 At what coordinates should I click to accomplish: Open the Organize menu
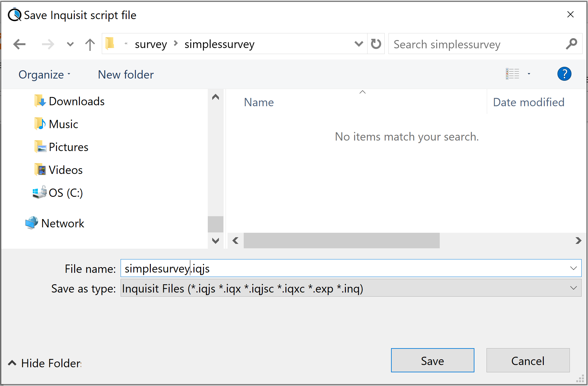[44, 75]
